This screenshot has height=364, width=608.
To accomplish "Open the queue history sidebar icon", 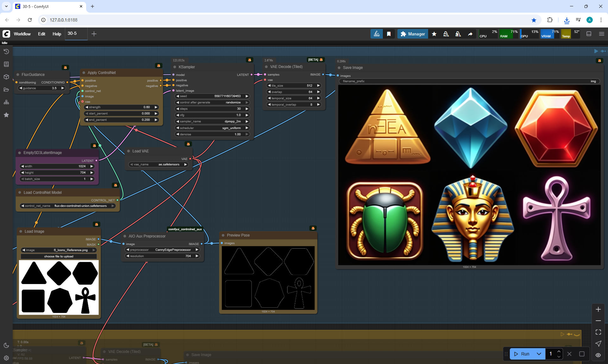I will pos(6,52).
